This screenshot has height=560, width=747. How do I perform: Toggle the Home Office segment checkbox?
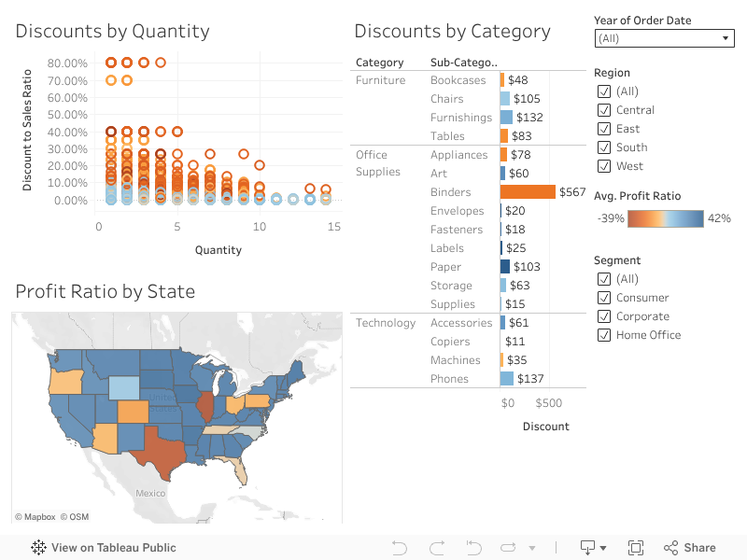coord(603,335)
